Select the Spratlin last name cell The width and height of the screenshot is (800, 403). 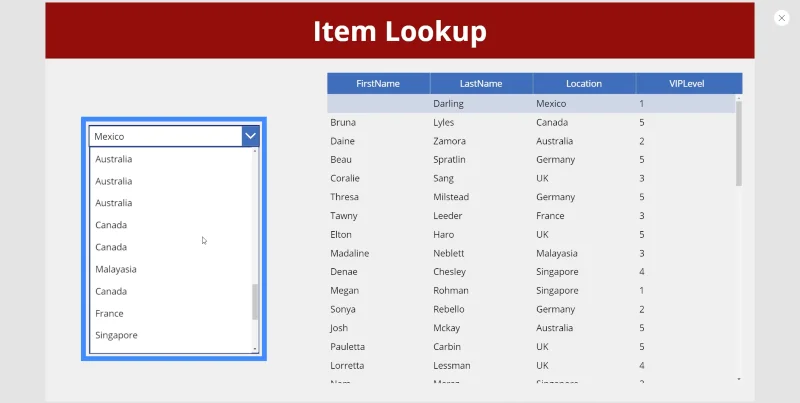tap(449, 160)
